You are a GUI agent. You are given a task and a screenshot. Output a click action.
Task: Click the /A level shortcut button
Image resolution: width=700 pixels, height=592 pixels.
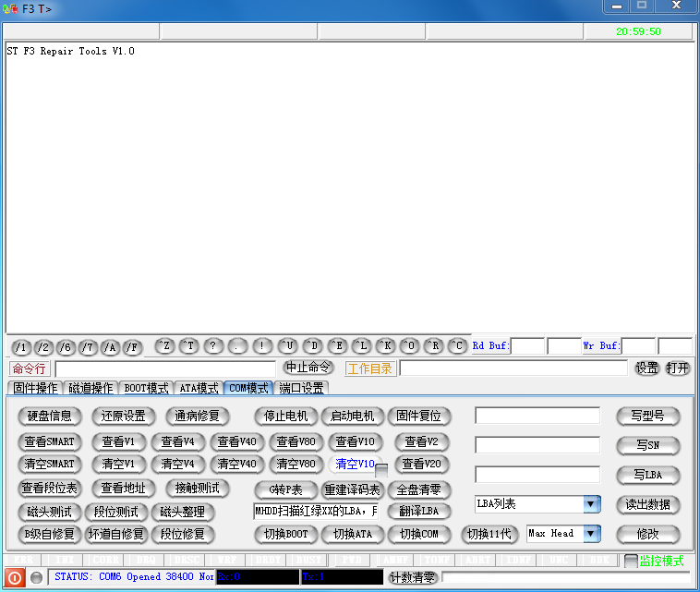coord(110,347)
